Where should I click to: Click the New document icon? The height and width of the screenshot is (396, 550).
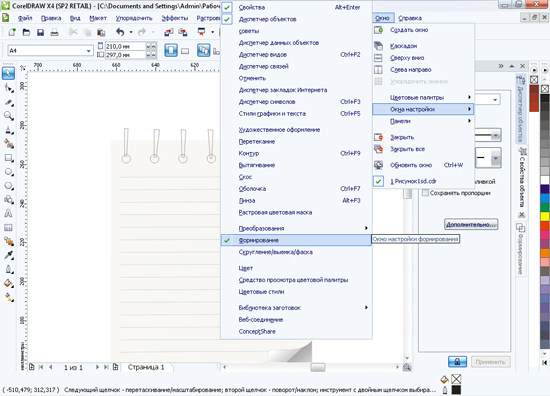[x=12, y=32]
